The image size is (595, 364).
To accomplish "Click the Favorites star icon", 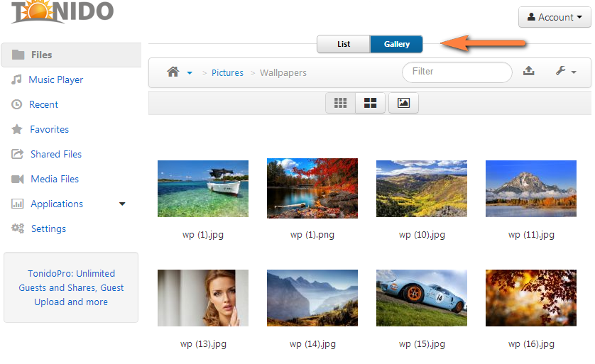I will (17, 129).
